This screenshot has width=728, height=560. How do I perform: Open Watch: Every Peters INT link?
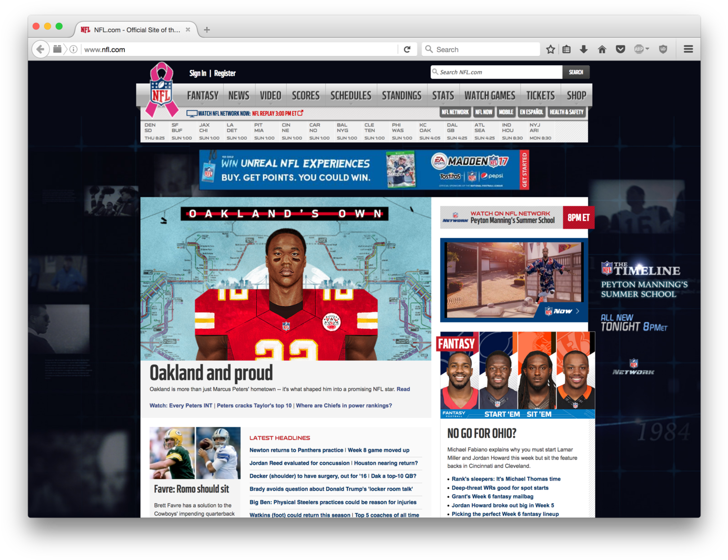(181, 406)
